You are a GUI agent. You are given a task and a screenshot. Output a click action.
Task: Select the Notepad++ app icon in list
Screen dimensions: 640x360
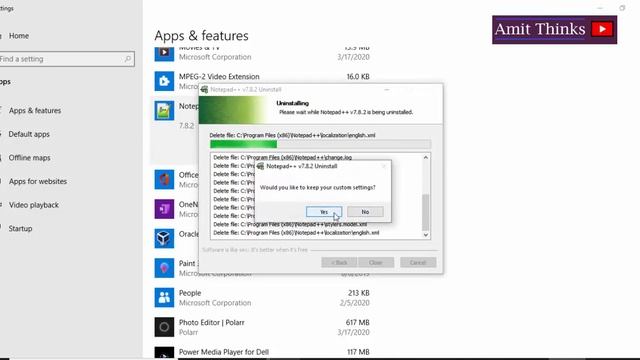click(x=164, y=110)
